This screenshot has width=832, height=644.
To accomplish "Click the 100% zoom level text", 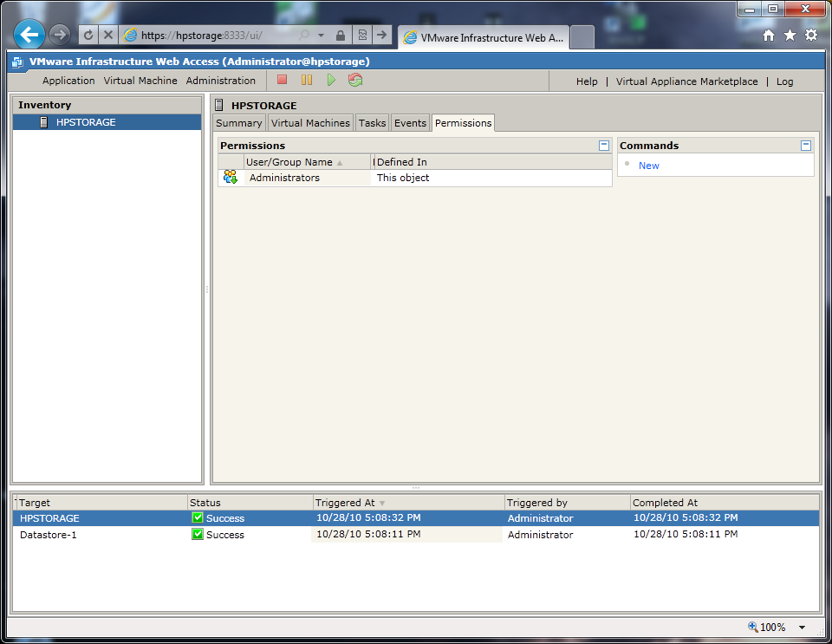I will (772, 627).
